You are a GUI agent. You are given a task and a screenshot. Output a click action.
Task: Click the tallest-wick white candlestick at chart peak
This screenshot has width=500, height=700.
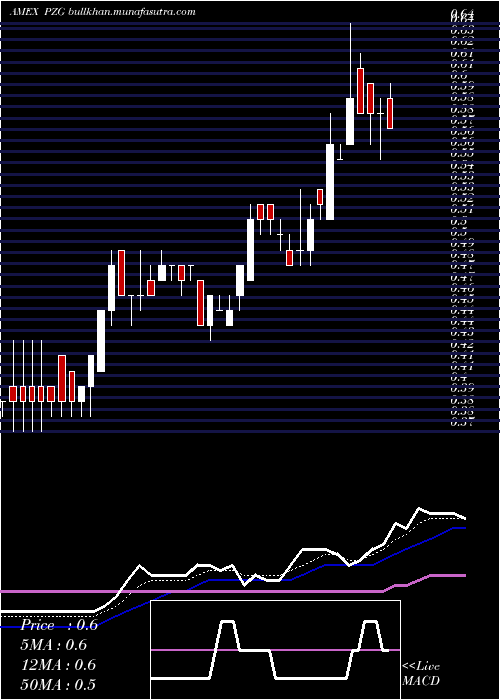[350, 84]
